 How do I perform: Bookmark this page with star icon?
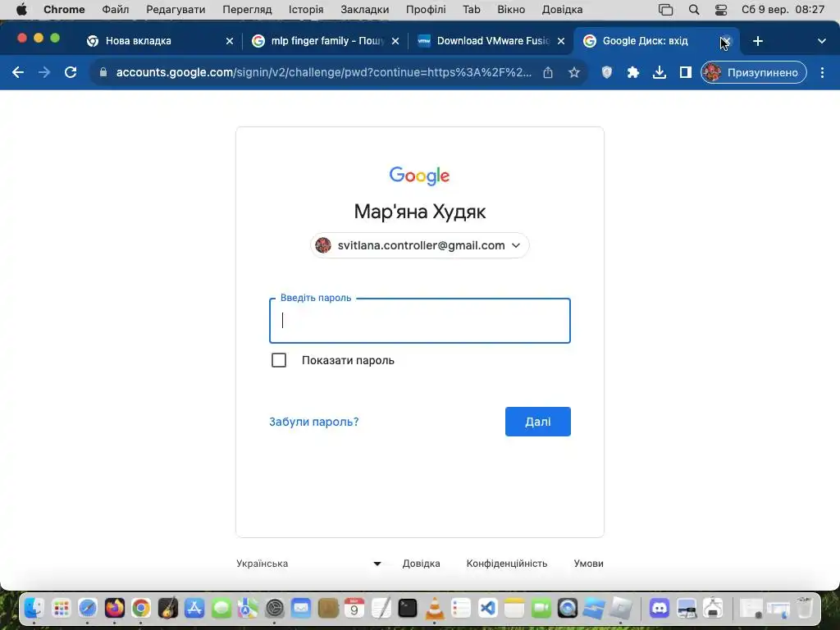[x=573, y=72]
